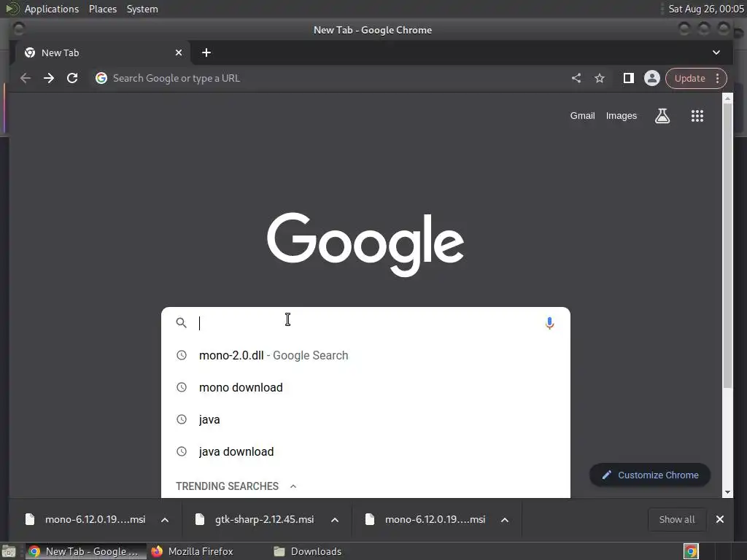The width and height of the screenshot is (747, 560).
Task: Click Show all downloads
Action: (676, 519)
